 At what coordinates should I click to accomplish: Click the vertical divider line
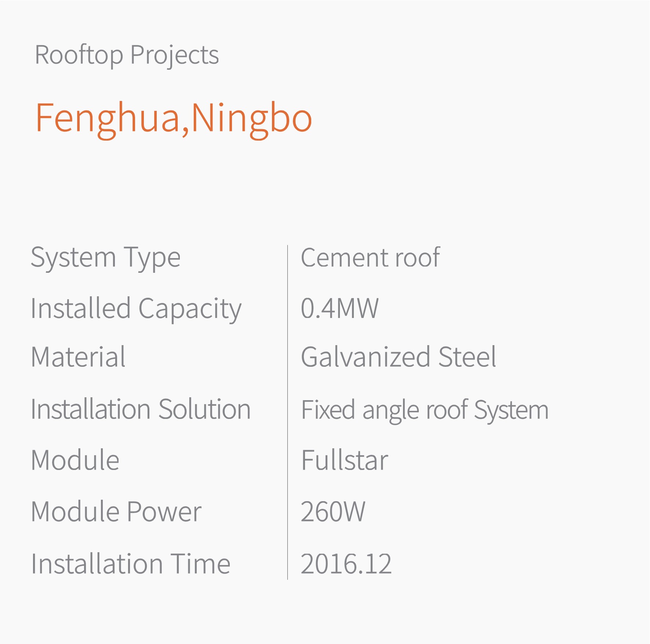pos(287,412)
